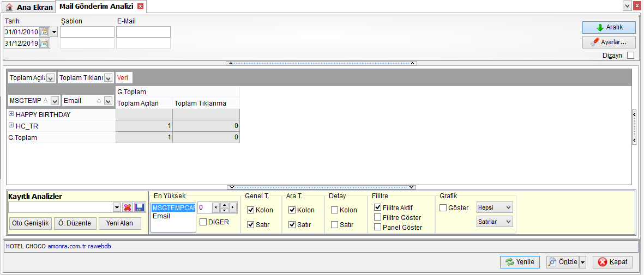Toggle DIGER checkbox
644x275 pixels.
pos(203,222)
